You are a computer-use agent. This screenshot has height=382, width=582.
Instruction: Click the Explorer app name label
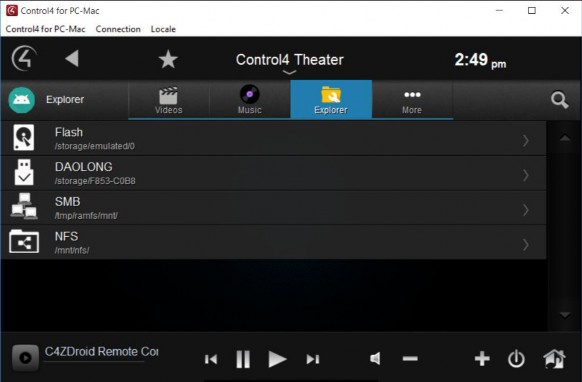pos(65,99)
